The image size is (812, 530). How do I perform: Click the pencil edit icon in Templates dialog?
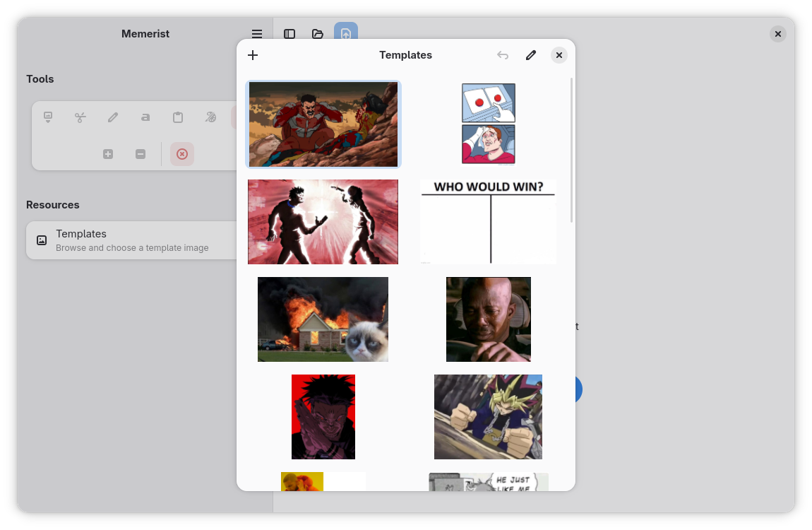pyautogui.click(x=531, y=55)
